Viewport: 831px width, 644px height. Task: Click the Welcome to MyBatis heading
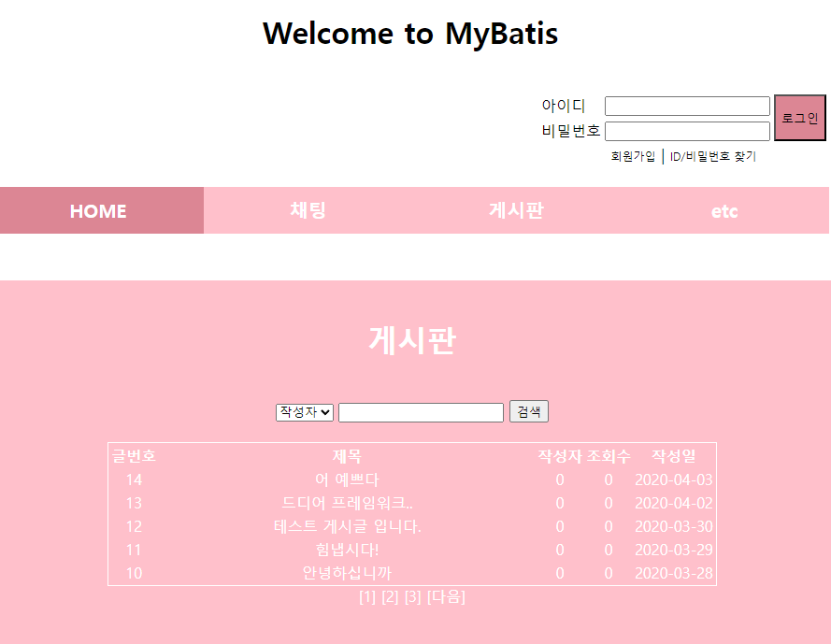pyautogui.click(x=410, y=34)
